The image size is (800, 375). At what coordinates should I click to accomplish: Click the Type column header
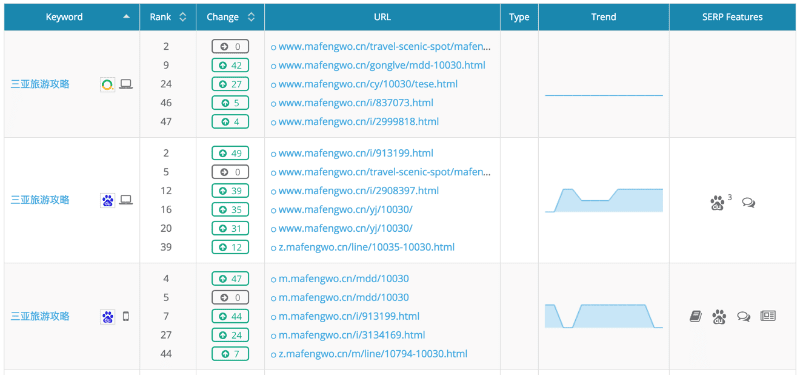[x=519, y=17]
